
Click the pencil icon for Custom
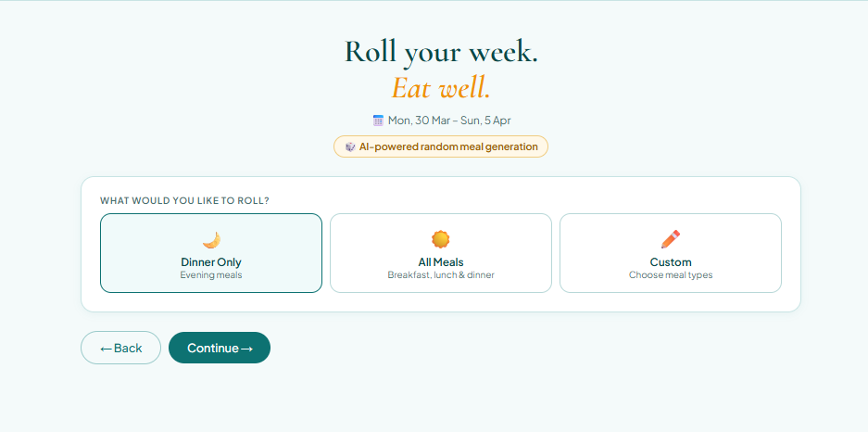[x=671, y=240]
